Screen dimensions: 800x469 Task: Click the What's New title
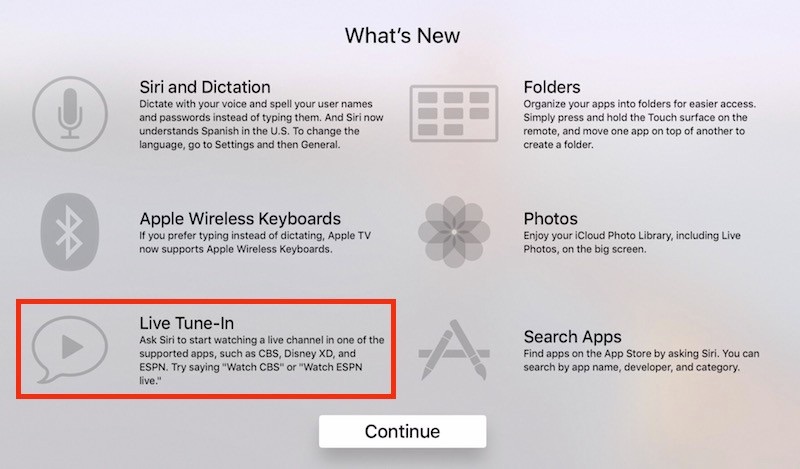point(403,35)
